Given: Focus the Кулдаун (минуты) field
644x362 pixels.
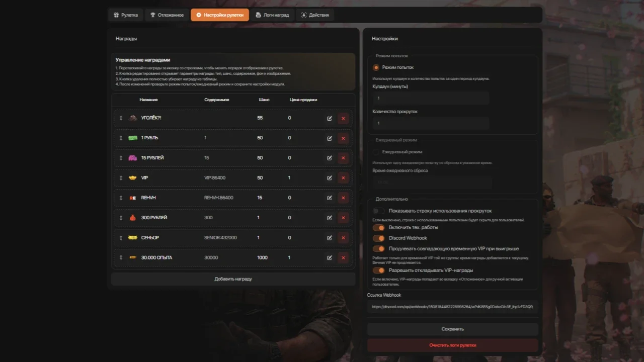Looking at the screenshot, I should pos(431,98).
